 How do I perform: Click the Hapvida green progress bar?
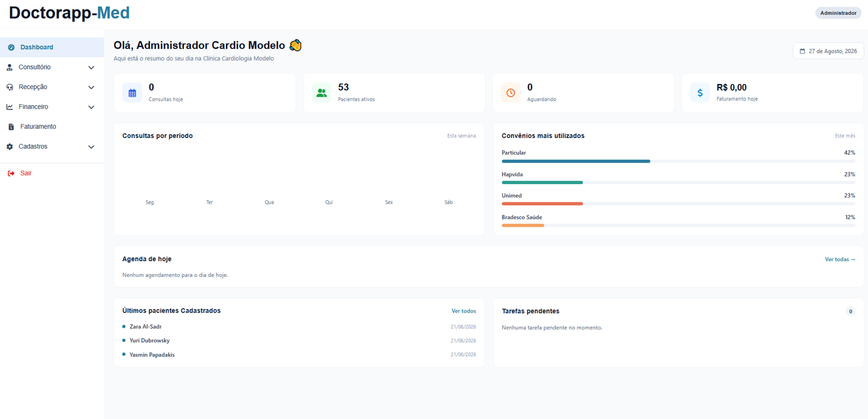click(x=542, y=182)
